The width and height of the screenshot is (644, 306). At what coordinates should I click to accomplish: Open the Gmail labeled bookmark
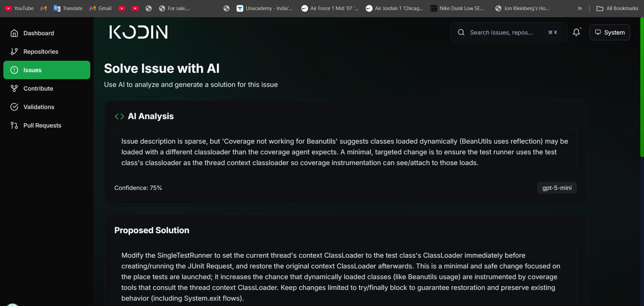100,8
